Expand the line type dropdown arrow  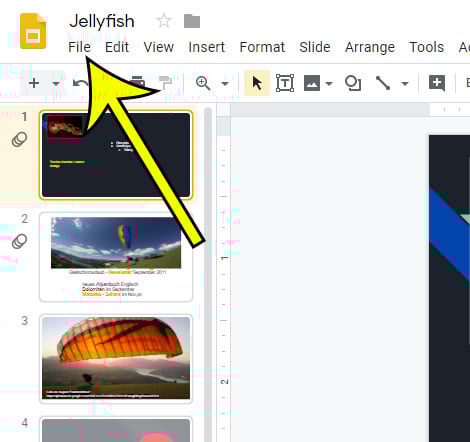[405, 83]
